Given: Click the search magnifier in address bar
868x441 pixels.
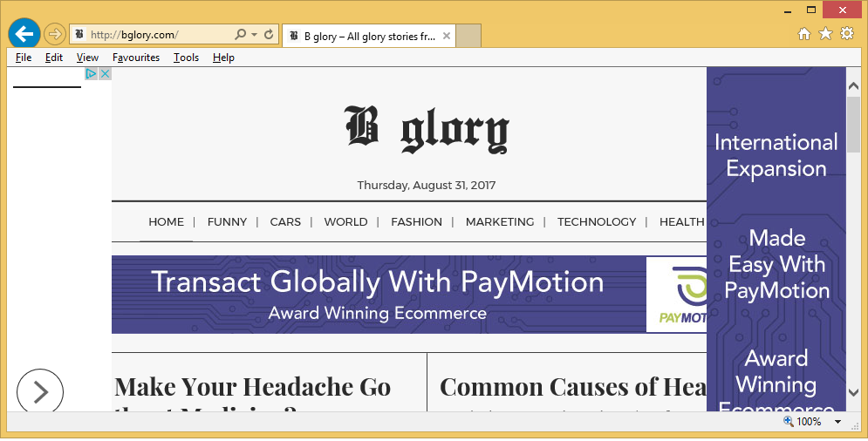Looking at the screenshot, I should click(x=241, y=35).
